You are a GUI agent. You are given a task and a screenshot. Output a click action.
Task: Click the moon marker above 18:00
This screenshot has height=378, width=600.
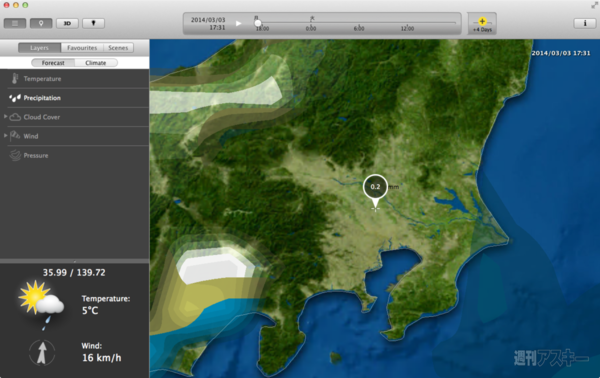click(256, 18)
